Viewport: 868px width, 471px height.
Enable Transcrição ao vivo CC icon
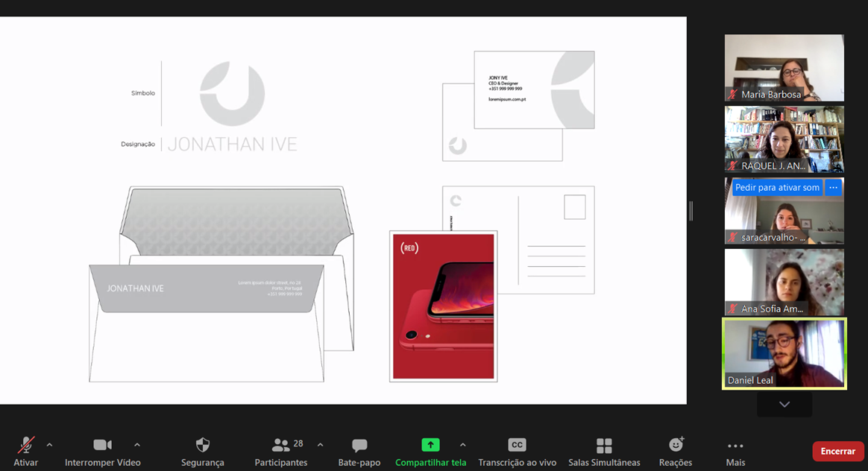pos(517,445)
